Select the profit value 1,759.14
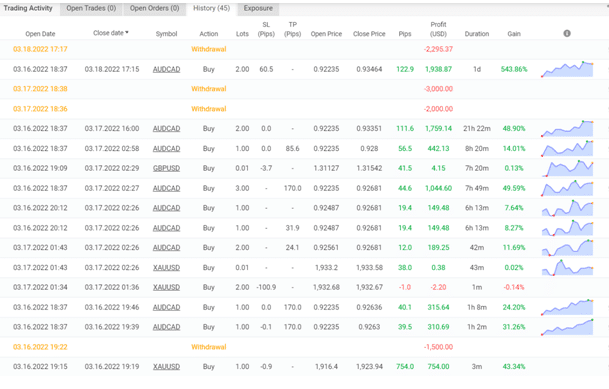The width and height of the screenshot is (609, 389). coord(438,129)
